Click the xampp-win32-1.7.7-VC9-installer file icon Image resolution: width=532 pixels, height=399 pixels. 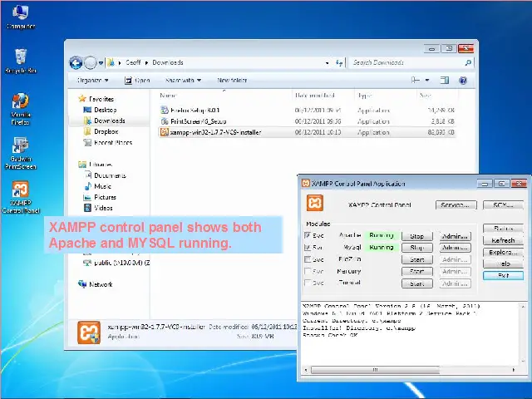[x=165, y=132]
